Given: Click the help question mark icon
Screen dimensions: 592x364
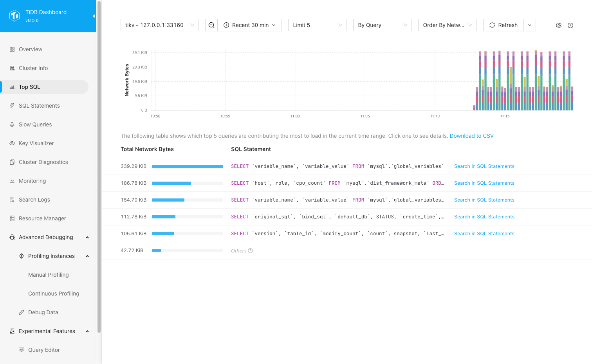Looking at the screenshot, I should (x=570, y=25).
